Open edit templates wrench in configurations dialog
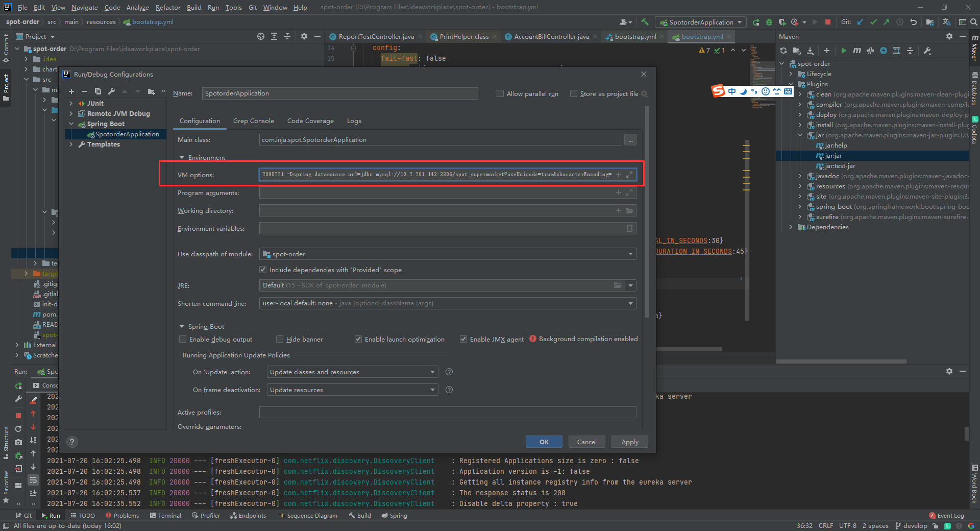The image size is (980, 531). pos(111,91)
